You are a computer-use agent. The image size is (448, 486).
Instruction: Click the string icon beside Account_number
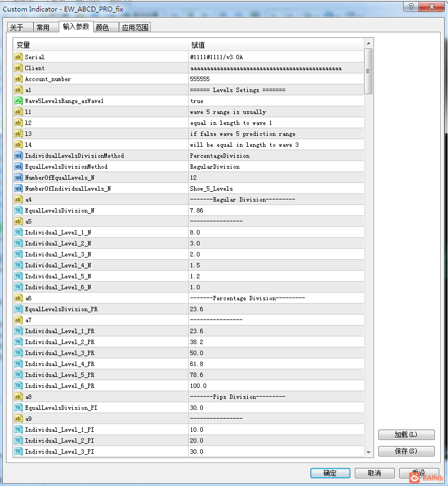coord(18,79)
